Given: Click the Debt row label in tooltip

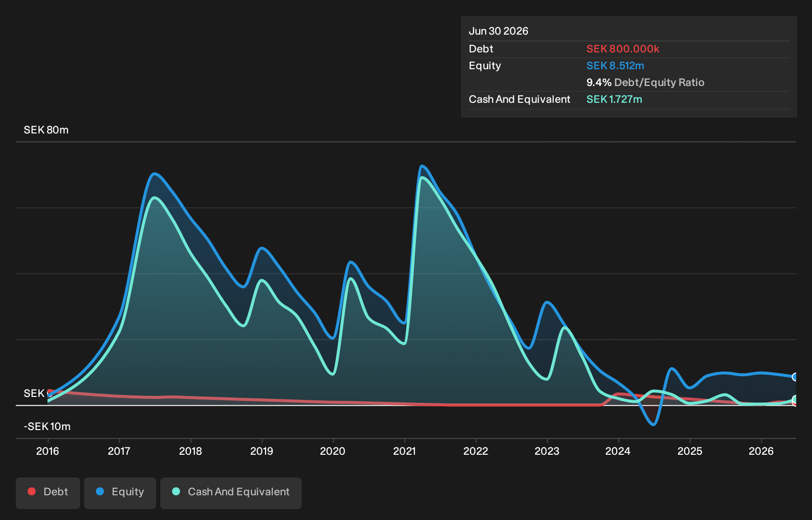Looking at the screenshot, I should [x=481, y=49].
